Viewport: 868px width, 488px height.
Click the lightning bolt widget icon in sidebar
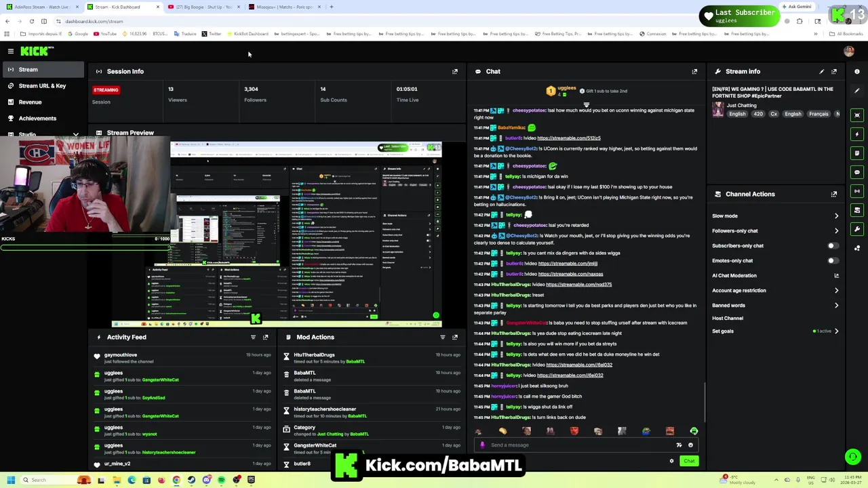[x=857, y=134]
